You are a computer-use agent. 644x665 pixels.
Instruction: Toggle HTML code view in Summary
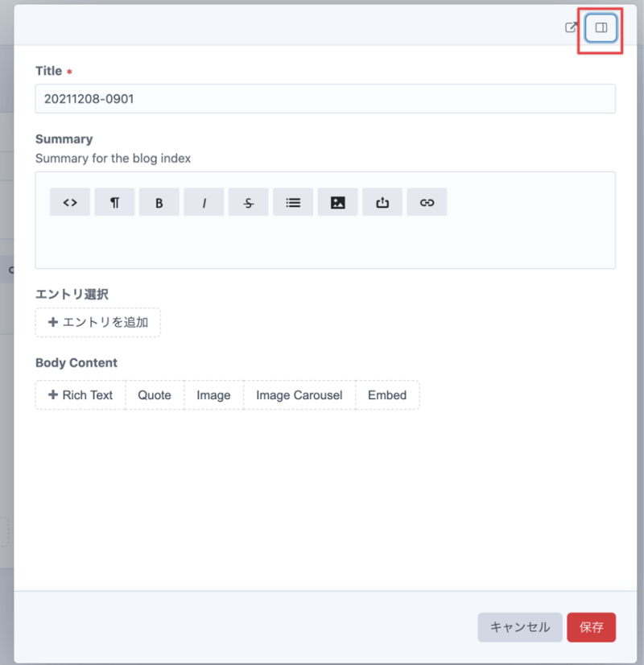[x=70, y=203]
